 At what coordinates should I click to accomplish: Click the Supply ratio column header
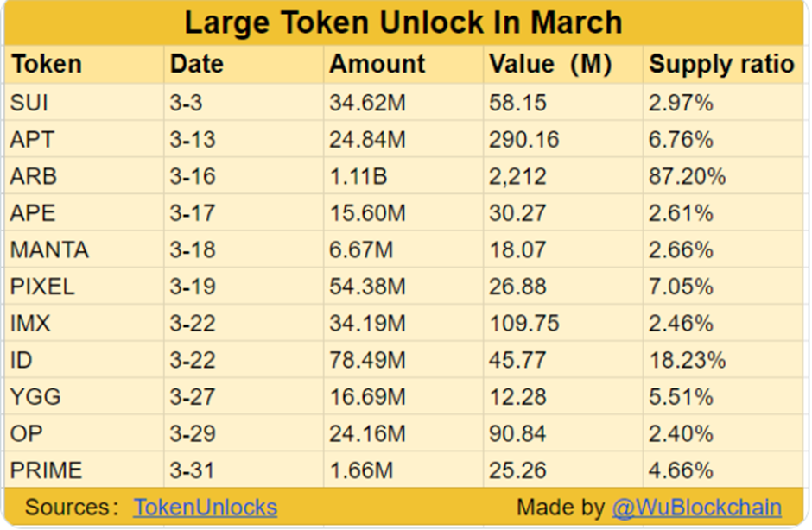coord(721,65)
